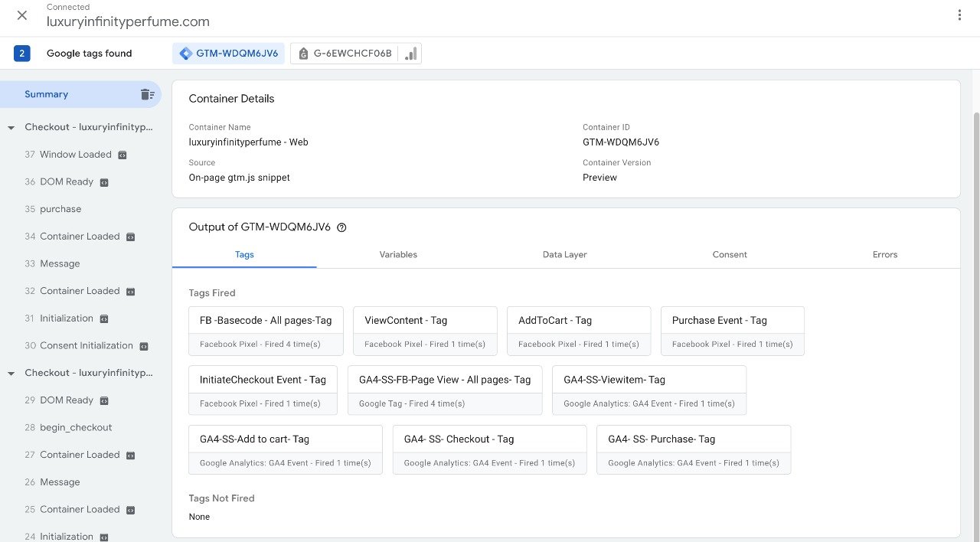Select Summary in the event sidebar
Image resolution: width=980 pixels, height=542 pixels.
click(80, 94)
